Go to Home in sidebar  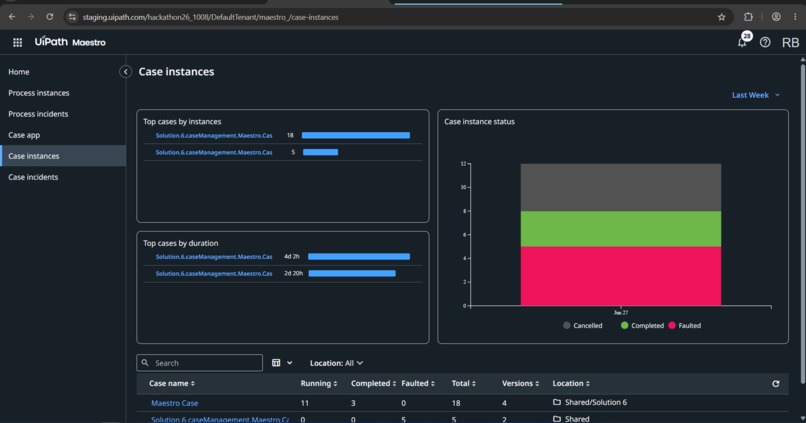click(63, 72)
